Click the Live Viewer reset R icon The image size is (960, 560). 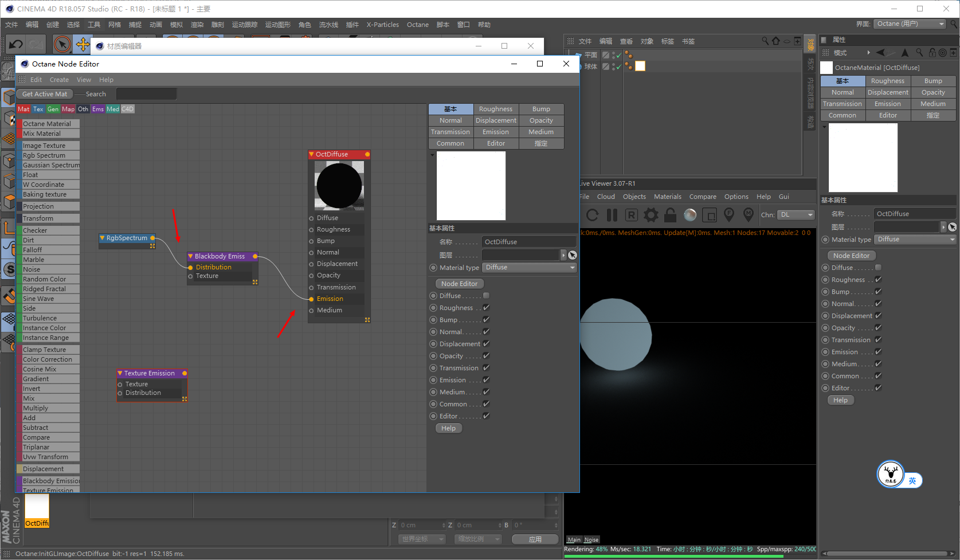631,215
